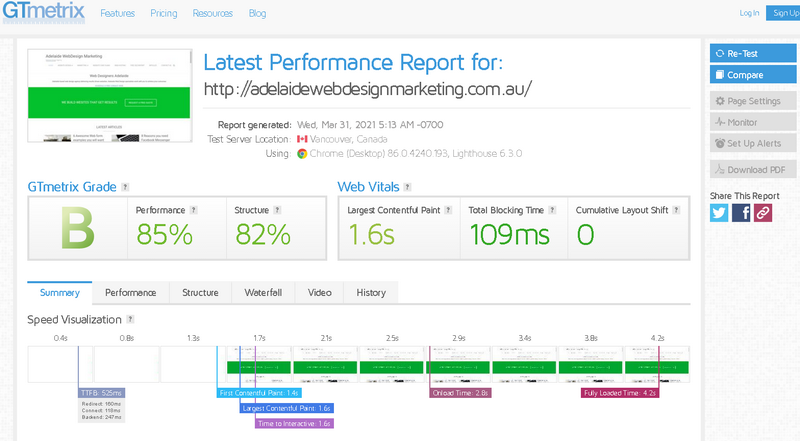Click Largest Contentful Paint 1.6s timeline label
This screenshot has width=800, height=441.
(287, 408)
